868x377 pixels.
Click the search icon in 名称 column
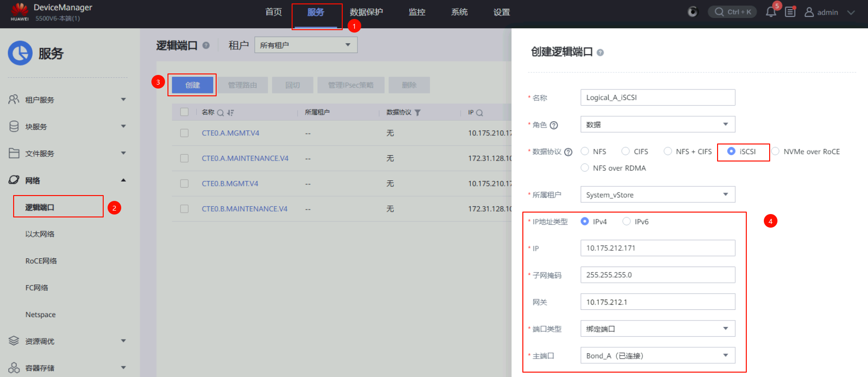click(x=221, y=113)
